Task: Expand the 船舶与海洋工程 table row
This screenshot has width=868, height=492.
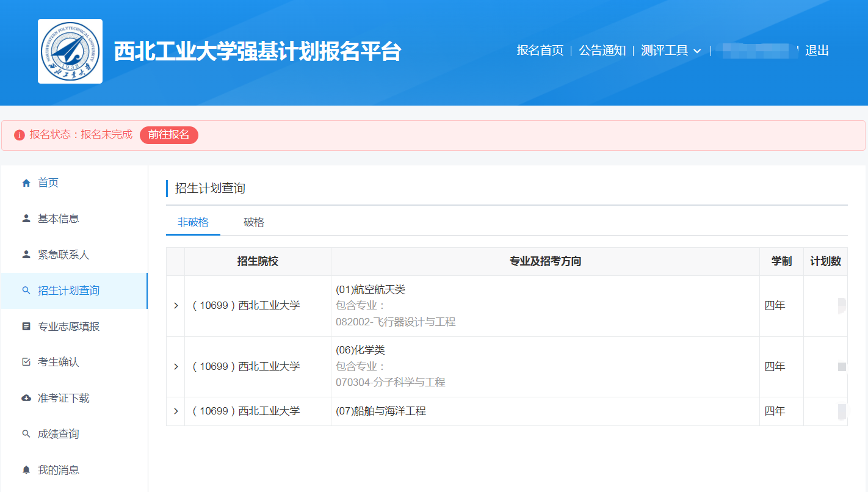Action: pos(176,411)
